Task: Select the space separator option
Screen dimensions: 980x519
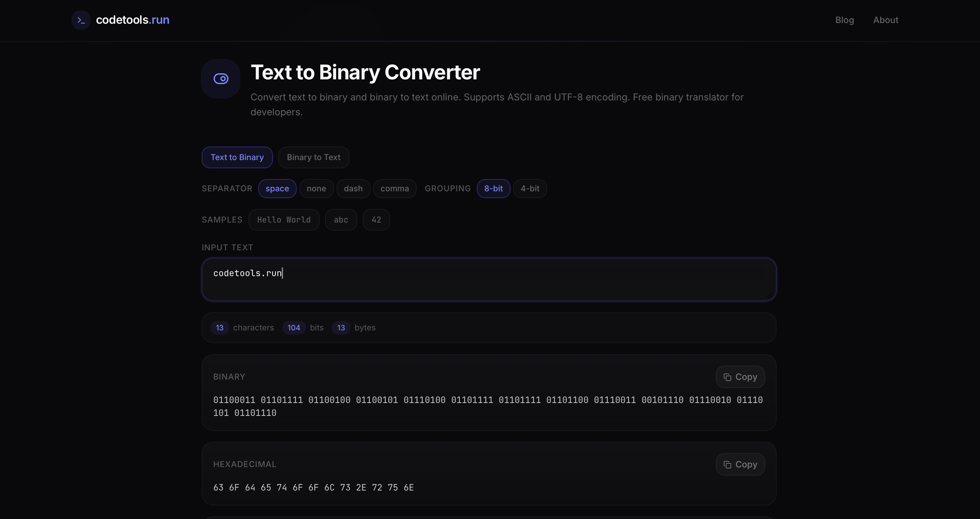Action: click(277, 189)
